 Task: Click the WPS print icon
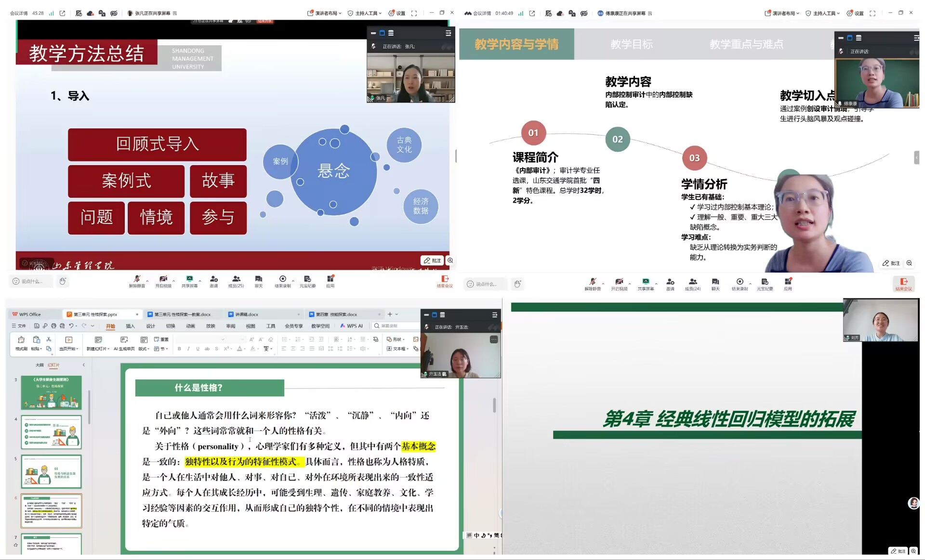53,326
